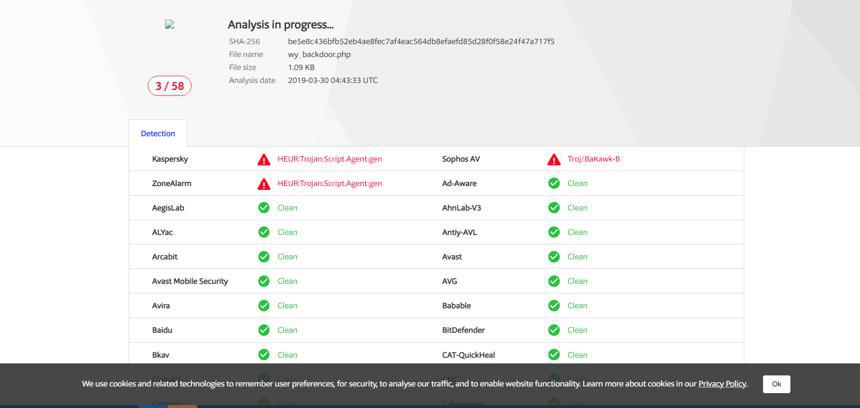The image size is (860, 408).
Task: Click Ad-Aware green checkmark icon
Action: tap(554, 184)
